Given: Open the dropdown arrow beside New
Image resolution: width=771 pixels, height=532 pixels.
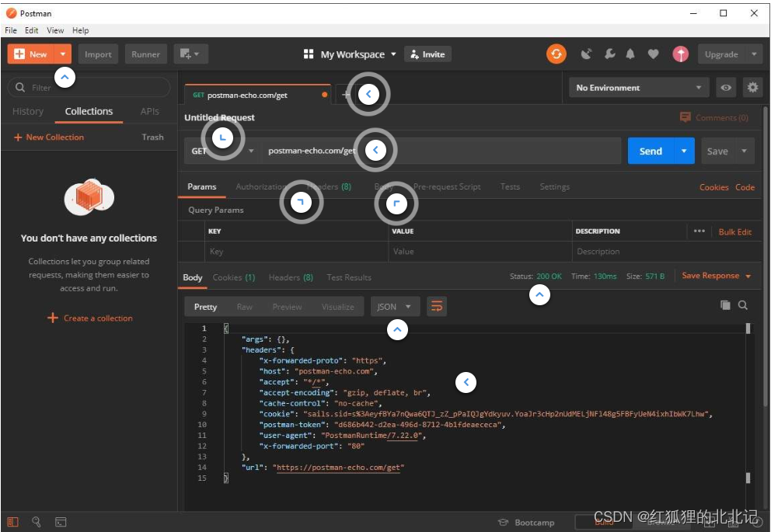Looking at the screenshot, I should point(63,54).
